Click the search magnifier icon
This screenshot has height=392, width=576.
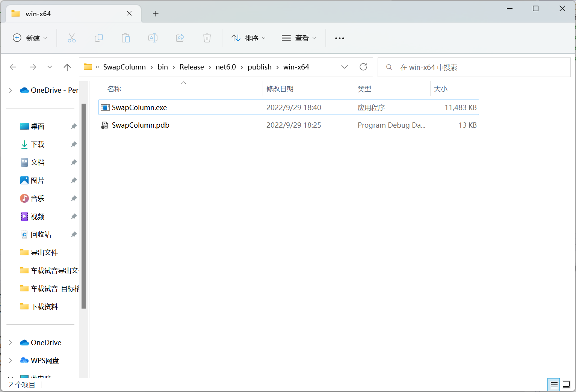coord(389,67)
